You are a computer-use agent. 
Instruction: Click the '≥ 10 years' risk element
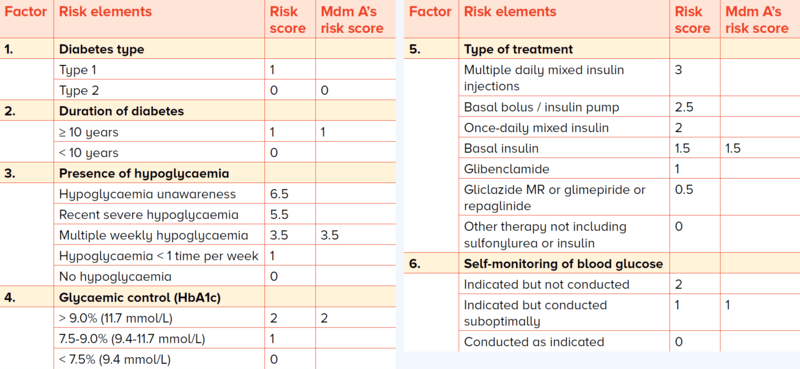click(x=89, y=132)
